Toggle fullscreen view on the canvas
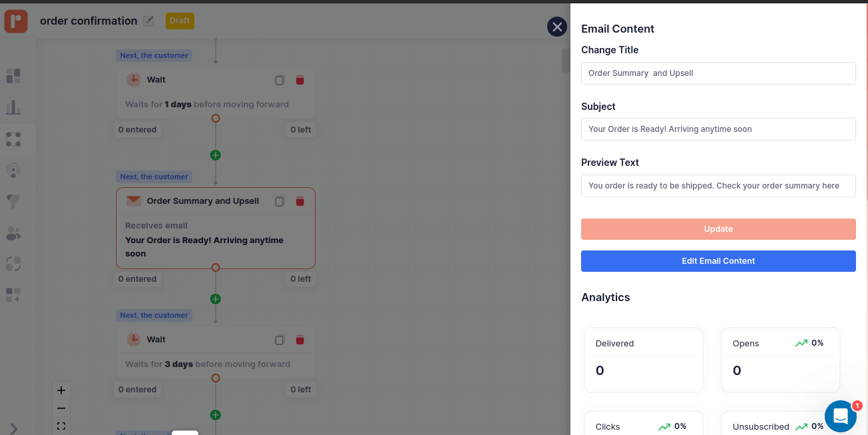 click(x=61, y=426)
